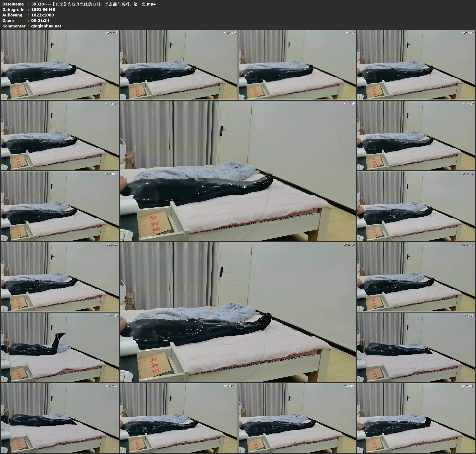This screenshot has width=476, height=454.
Task: Select the large frame at 00:12:29
Action: (238, 312)
